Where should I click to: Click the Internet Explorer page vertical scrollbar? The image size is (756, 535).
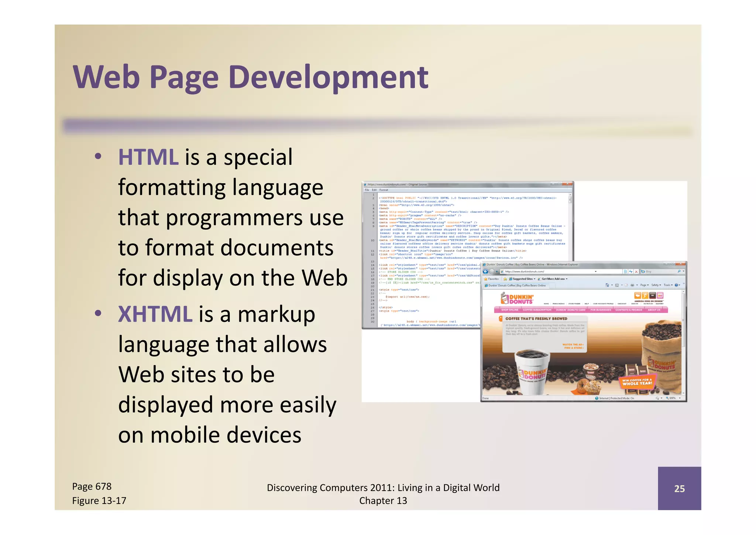pyautogui.click(x=683, y=342)
